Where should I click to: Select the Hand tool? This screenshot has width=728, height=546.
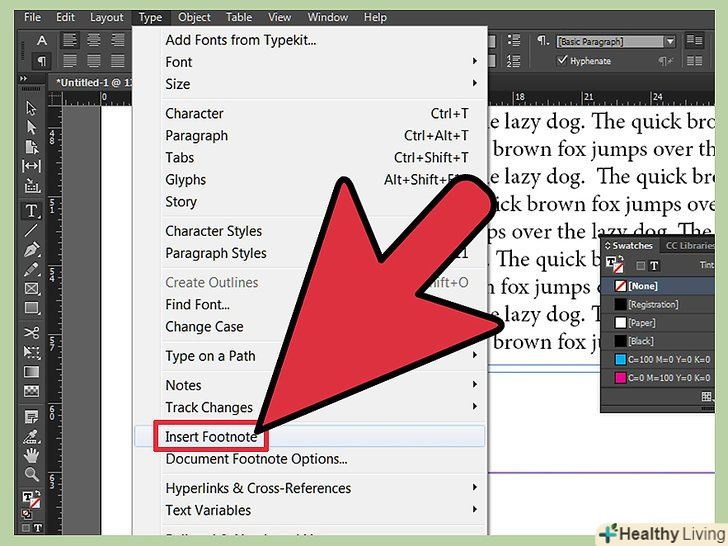click(31, 455)
